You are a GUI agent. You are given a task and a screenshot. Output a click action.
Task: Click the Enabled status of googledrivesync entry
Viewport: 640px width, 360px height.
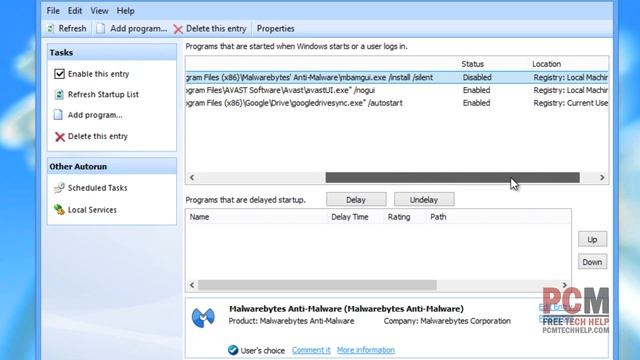(x=476, y=103)
